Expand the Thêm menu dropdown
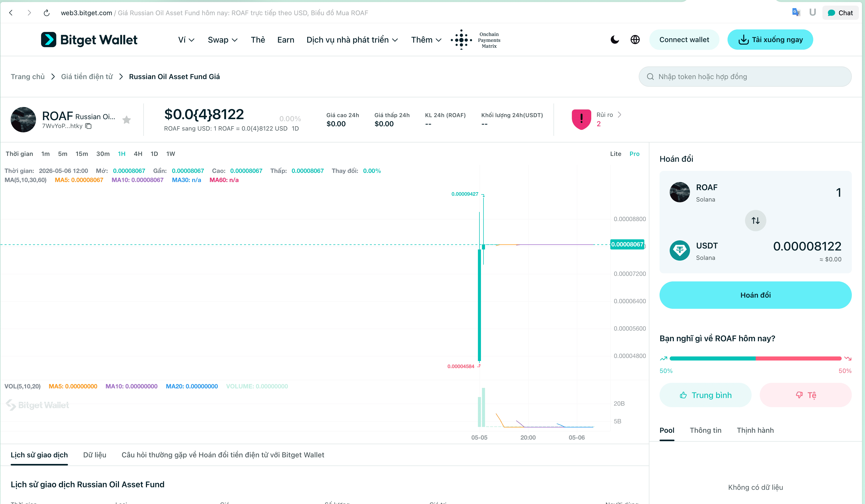The image size is (865, 504). tap(426, 40)
